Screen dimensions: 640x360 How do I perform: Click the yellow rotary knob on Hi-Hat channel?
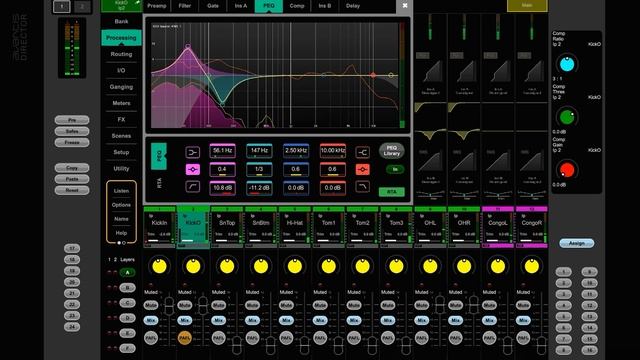tap(295, 266)
